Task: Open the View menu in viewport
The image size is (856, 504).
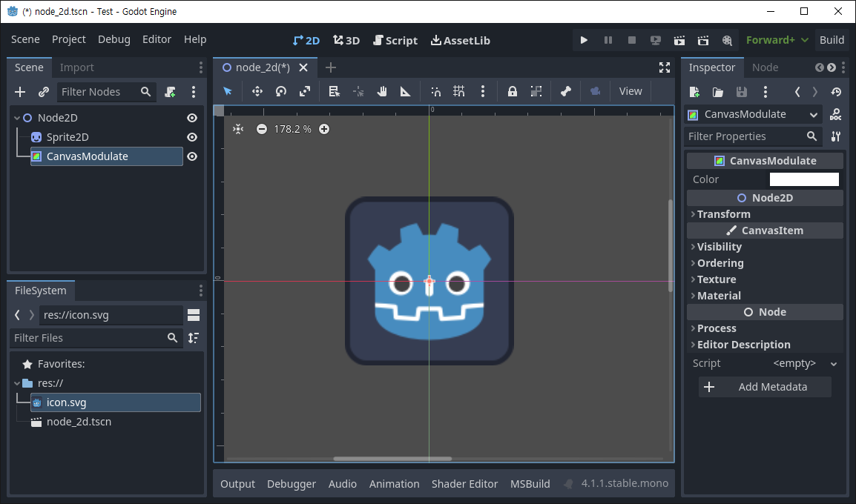Action: 631,91
